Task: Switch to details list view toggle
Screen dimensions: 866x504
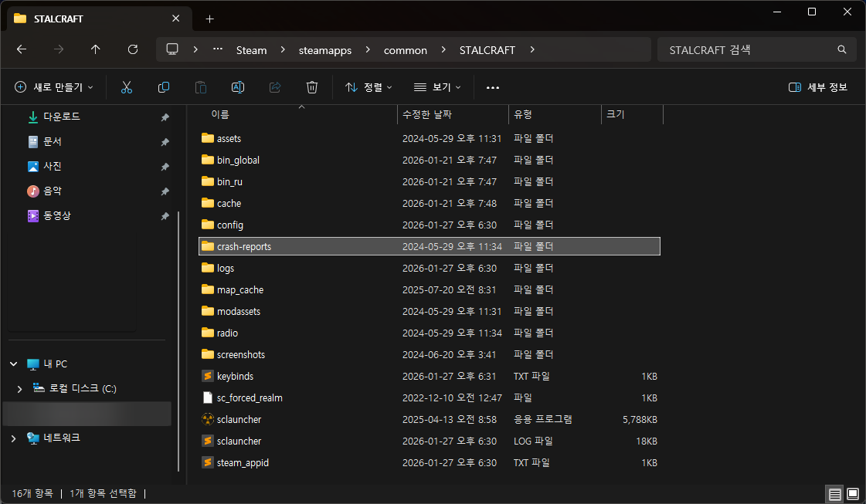Action: (834, 493)
